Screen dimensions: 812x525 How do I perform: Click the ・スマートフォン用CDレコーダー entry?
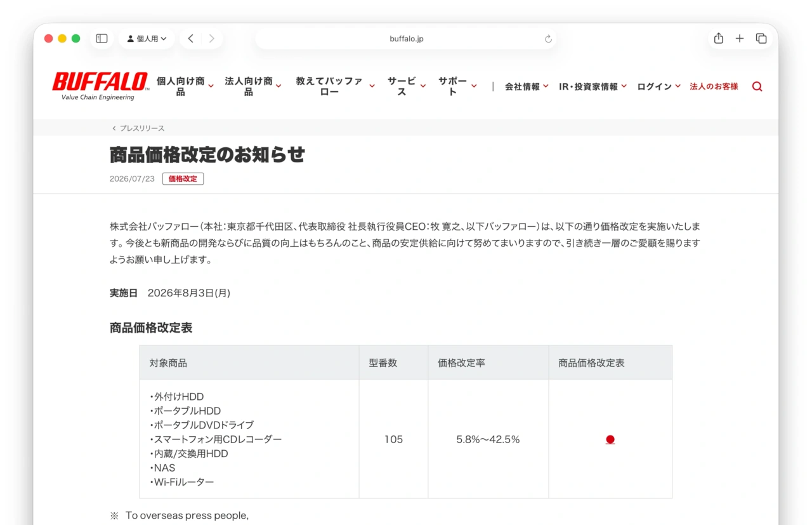(x=216, y=439)
